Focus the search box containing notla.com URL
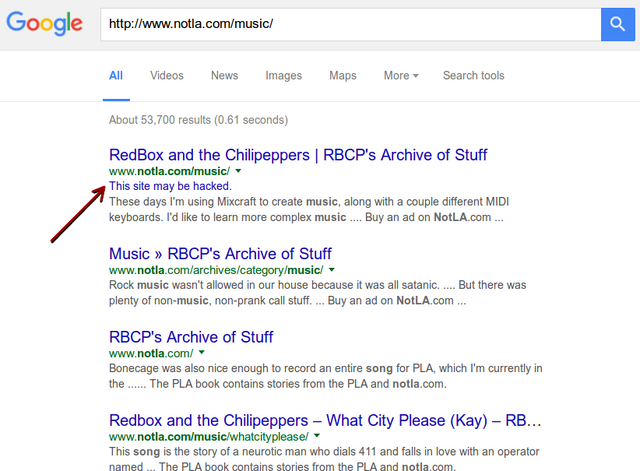 point(351,24)
